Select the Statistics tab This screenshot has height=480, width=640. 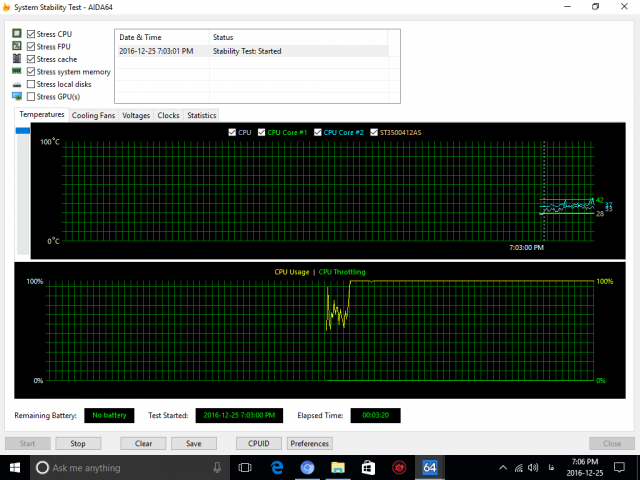(x=201, y=115)
